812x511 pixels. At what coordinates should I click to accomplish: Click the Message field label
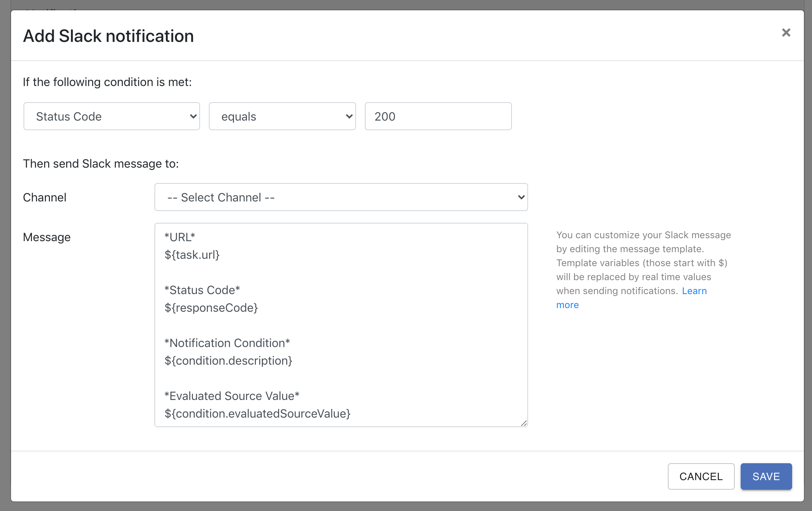click(x=47, y=237)
